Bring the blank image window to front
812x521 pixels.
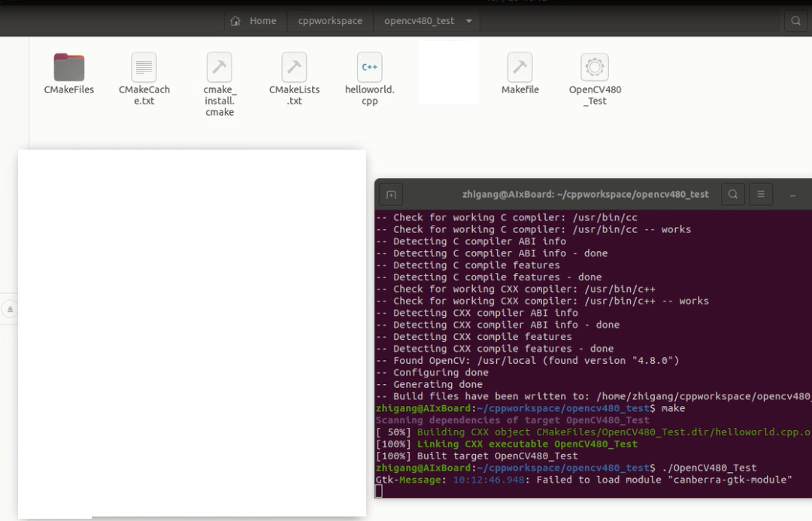[x=192, y=331]
